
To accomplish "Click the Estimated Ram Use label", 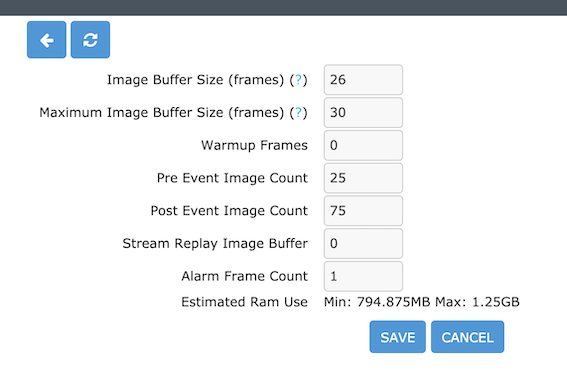I will 244,302.
